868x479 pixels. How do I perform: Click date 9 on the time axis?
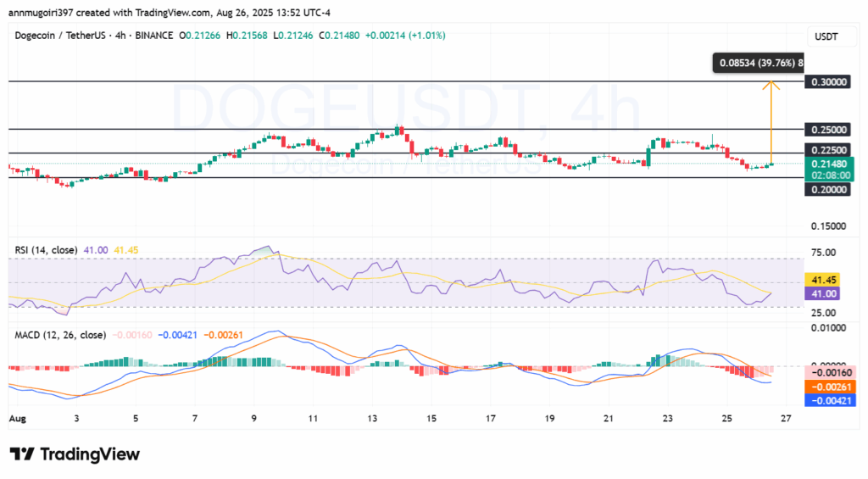pyautogui.click(x=253, y=419)
